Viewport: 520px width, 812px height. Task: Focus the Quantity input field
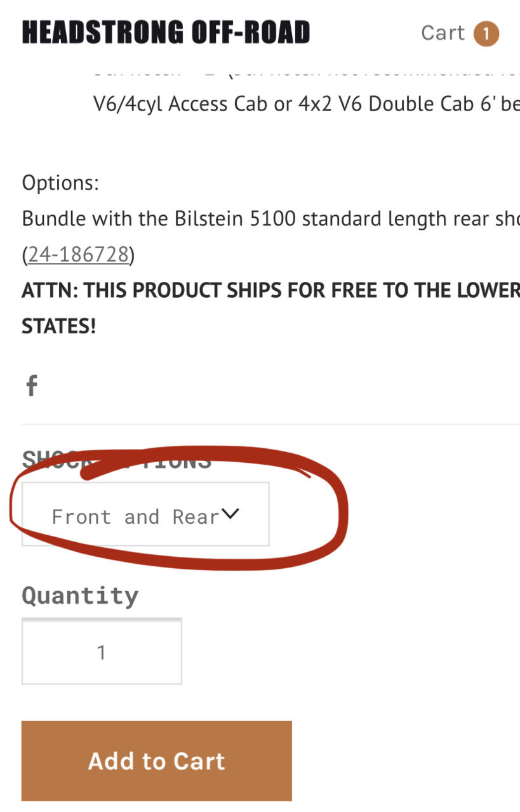click(x=102, y=651)
